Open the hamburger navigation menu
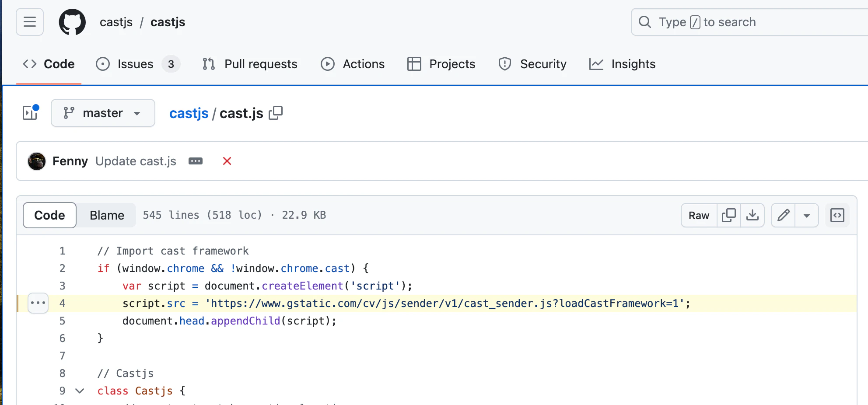 pyautogui.click(x=30, y=22)
